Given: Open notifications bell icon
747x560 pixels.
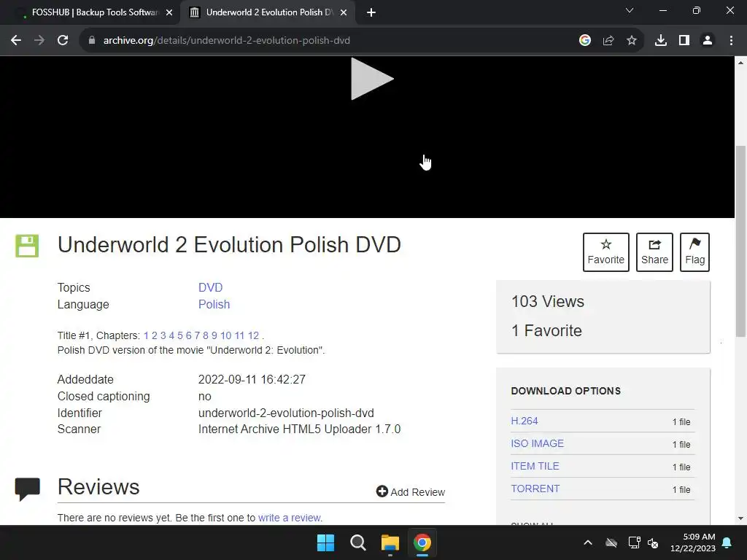Looking at the screenshot, I should pos(727,542).
